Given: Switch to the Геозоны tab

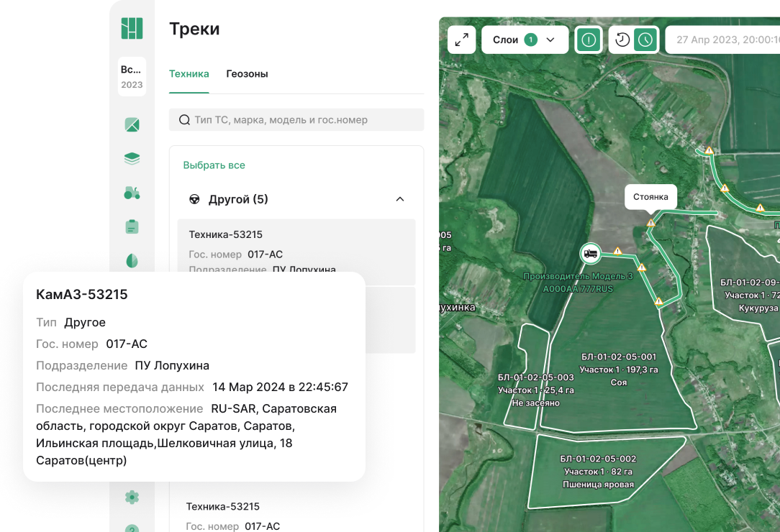Looking at the screenshot, I should pyautogui.click(x=247, y=74).
